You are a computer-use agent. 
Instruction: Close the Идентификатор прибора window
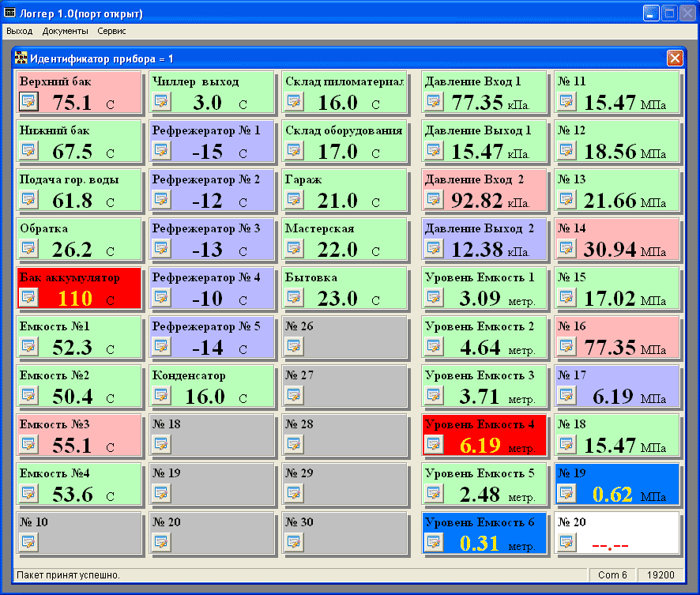(x=674, y=58)
